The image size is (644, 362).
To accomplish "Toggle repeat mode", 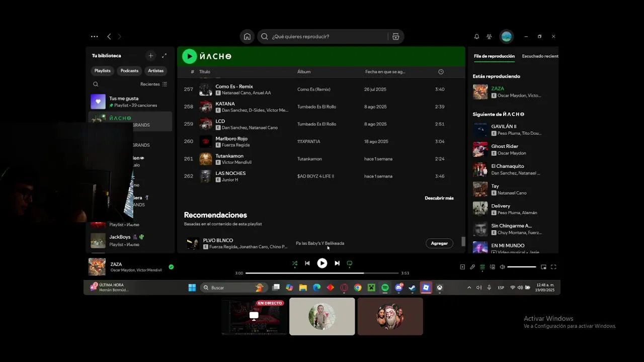I will pos(350,263).
